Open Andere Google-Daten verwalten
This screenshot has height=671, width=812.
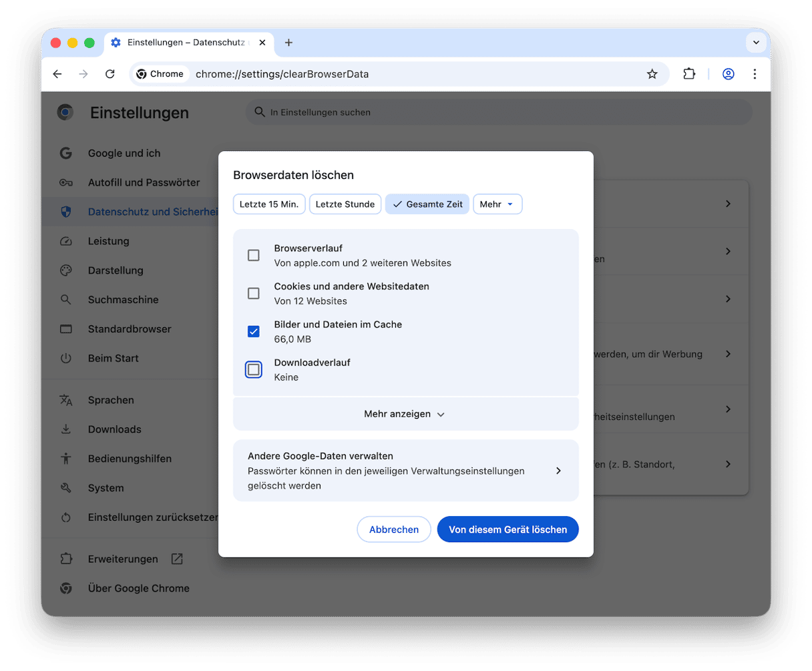coord(405,471)
